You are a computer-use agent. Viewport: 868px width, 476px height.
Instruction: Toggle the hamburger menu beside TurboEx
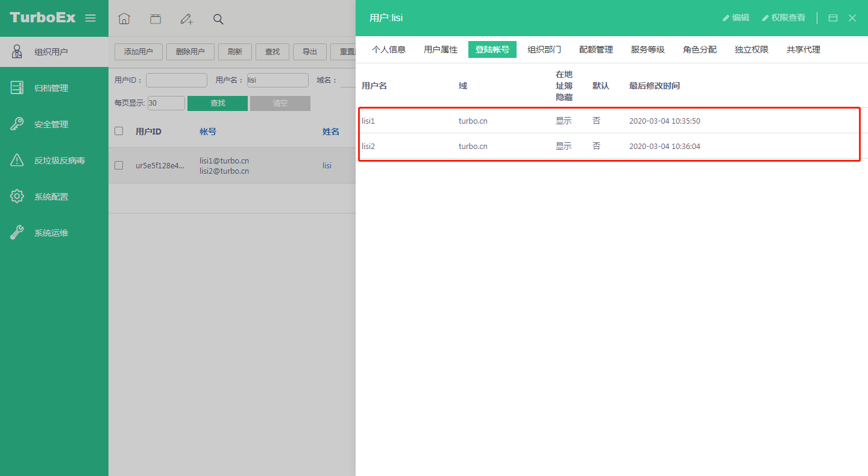pos(90,18)
